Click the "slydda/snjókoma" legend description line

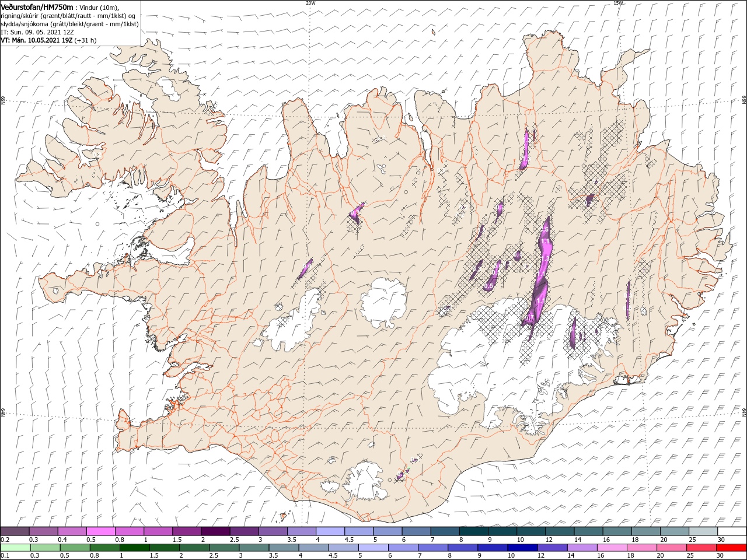[x=69, y=24]
